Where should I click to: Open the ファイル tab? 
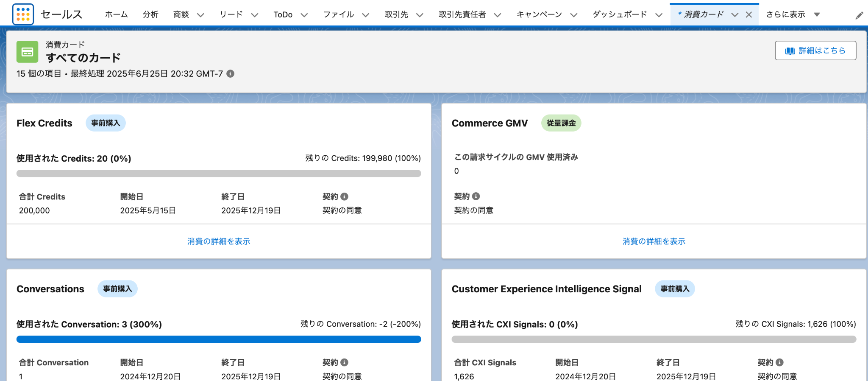click(338, 14)
